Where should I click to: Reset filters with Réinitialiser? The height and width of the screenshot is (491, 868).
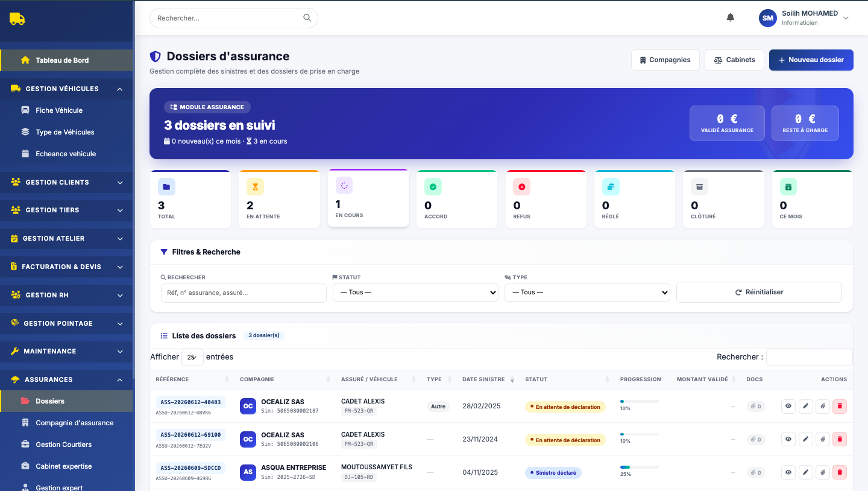759,292
